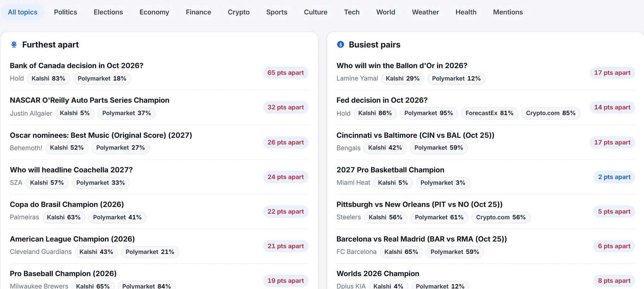Click the Furthest apart scale icon
This screenshot has width=644, height=289.
tap(14, 45)
